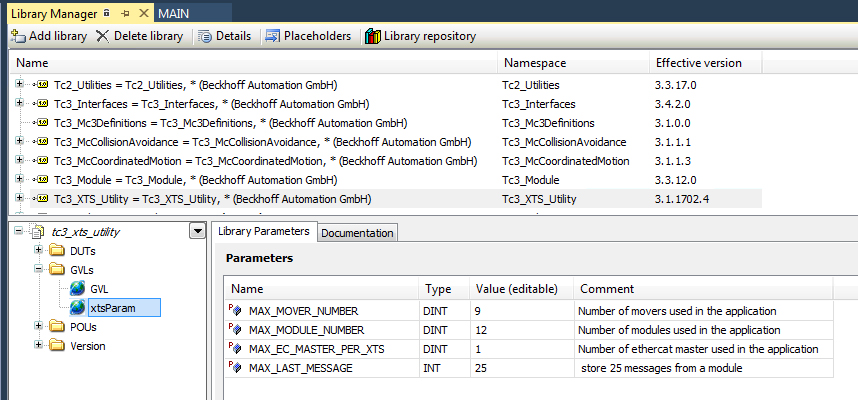Screen dimensions: 858x400
Task: Open the Library repository
Action: [420, 36]
